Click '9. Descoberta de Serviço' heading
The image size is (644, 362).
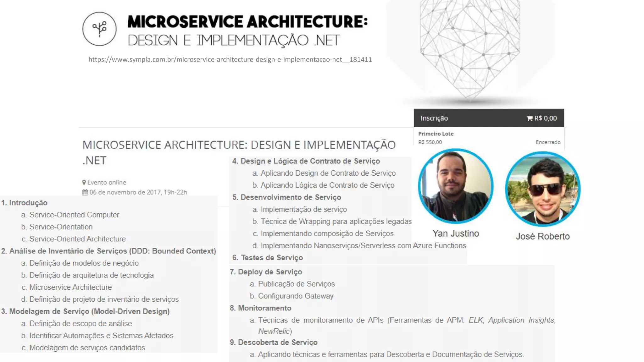coord(274,343)
